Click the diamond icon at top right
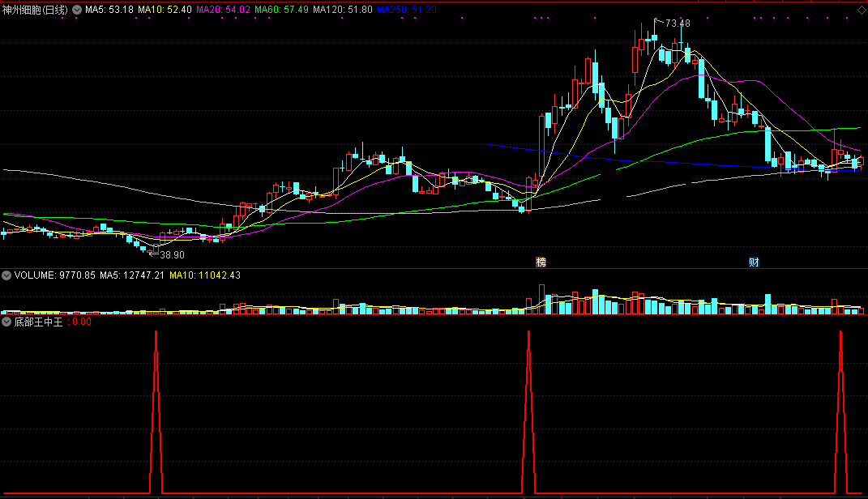The height and width of the screenshot is (499, 868). [x=862, y=10]
